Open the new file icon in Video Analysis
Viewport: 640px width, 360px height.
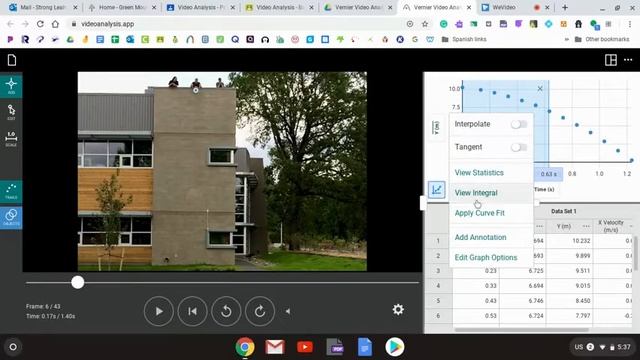(x=12, y=60)
